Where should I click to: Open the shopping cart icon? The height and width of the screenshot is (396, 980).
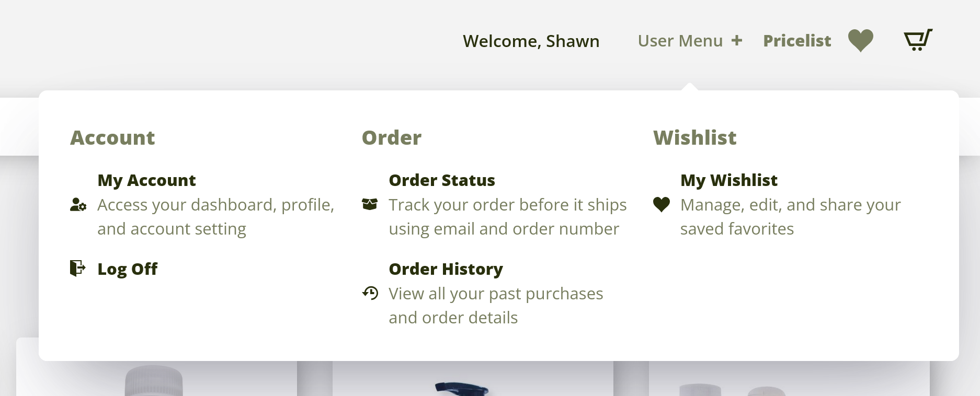click(918, 40)
